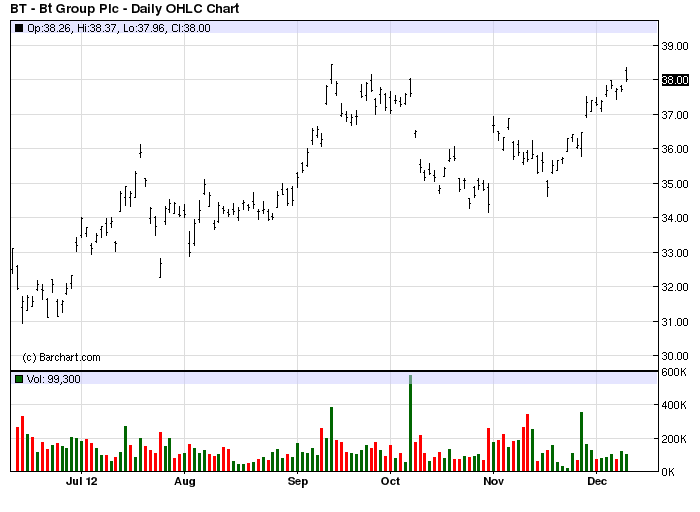Click the 37.00 price axis label
The image size is (700, 512).
pyautogui.click(x=675, y=115)
